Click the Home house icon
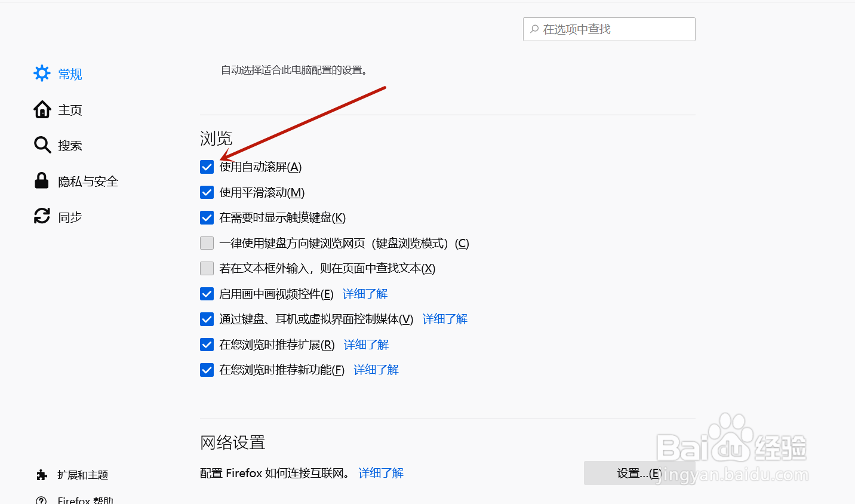The image size is (855, 504). point(42,109)
